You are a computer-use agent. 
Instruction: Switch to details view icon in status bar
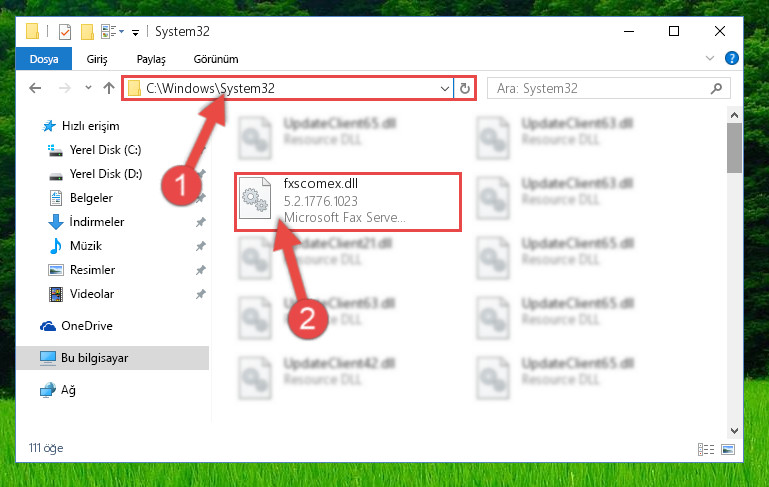pos(706,449)
